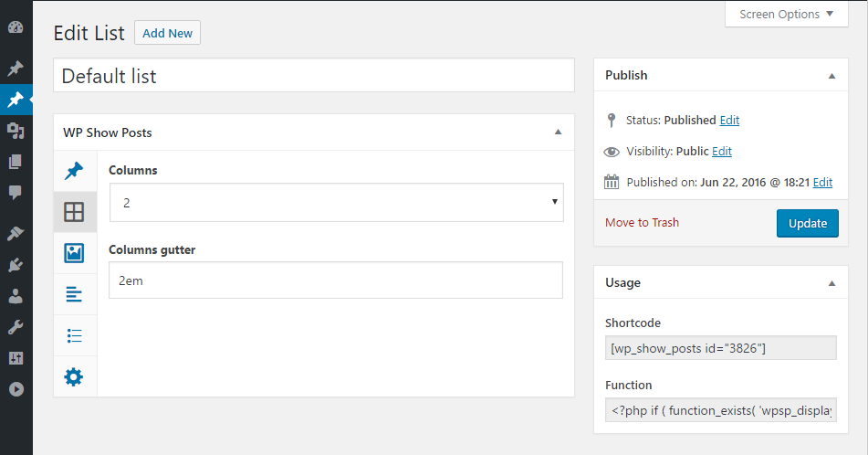
Task: Select the Pages sidebar icon
Action: 16,162
